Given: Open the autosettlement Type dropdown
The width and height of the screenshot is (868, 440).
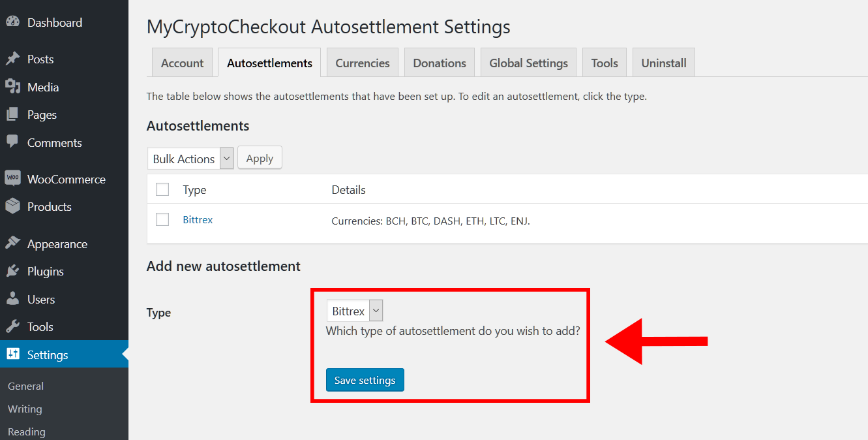Looking at the screenshot, I should pos(355,311).
